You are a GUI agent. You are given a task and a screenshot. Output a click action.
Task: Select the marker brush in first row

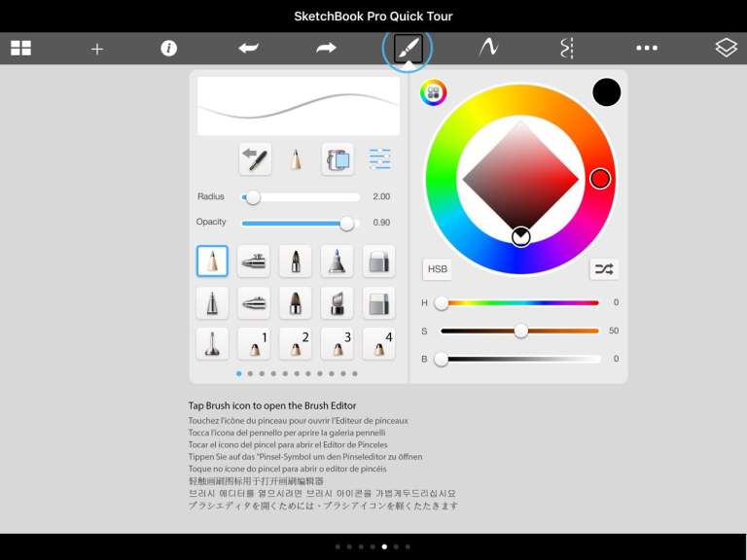[296, 261]
